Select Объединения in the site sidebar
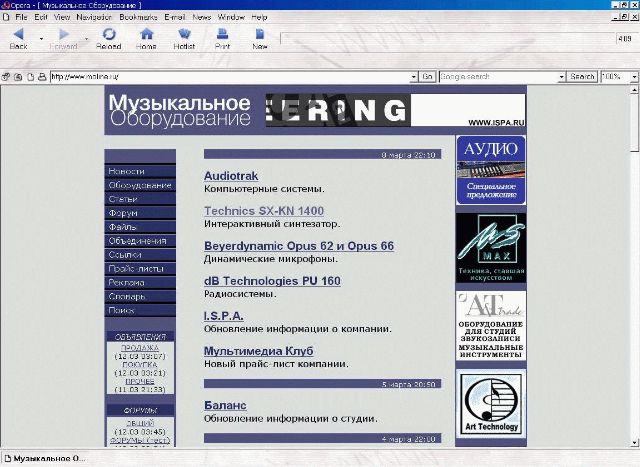Viewport: 640px width, 467px height. [140, 241]
